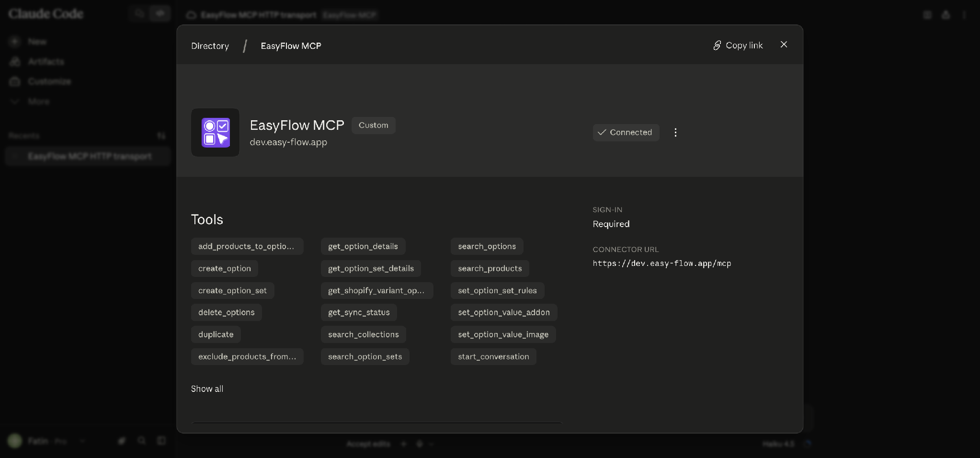Select the set_option_set_rules tool chip
Image resolution: width=980 pixels, height=458 pixels.
(x=498, y=290)
